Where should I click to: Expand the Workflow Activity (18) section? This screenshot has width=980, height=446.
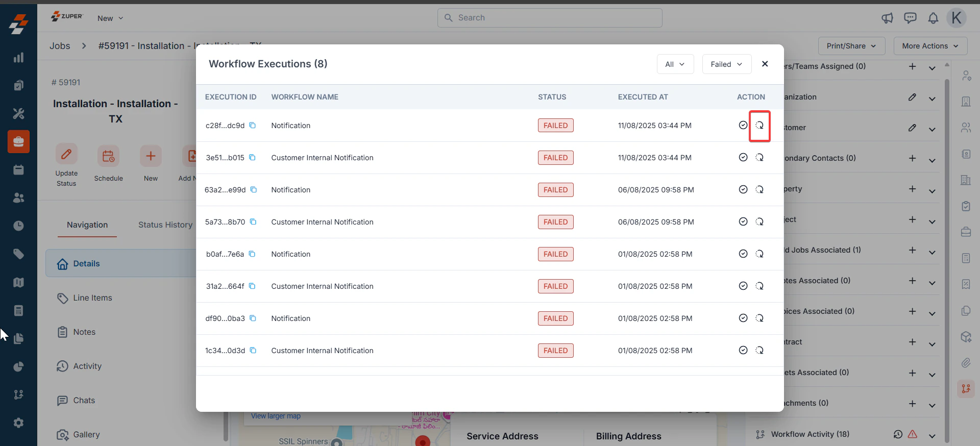pos(932,436)
